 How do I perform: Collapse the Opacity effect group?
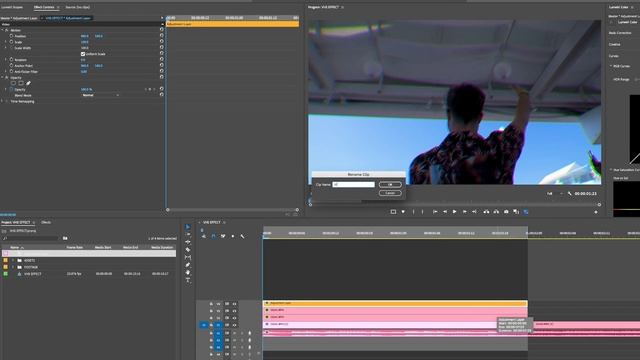pos(2,77)
